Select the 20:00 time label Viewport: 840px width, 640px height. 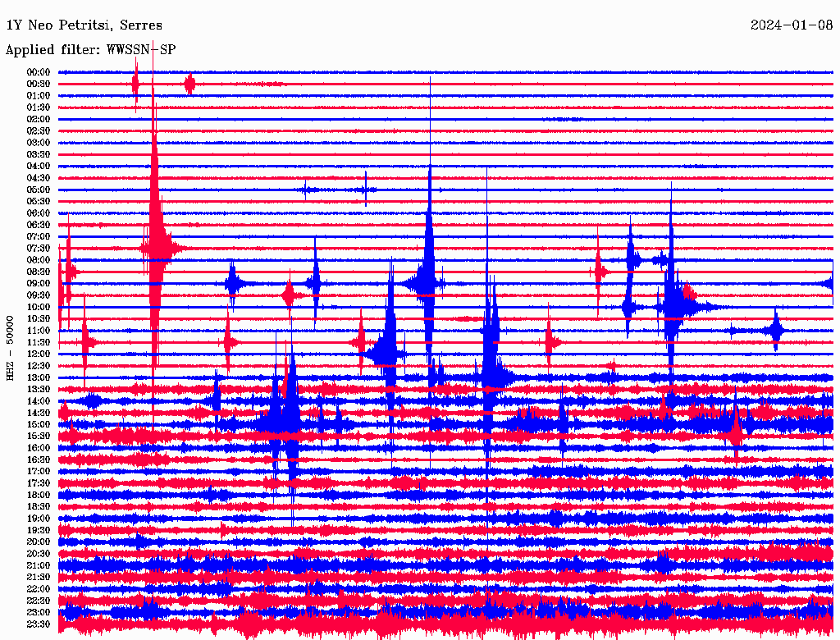(39, 542)
